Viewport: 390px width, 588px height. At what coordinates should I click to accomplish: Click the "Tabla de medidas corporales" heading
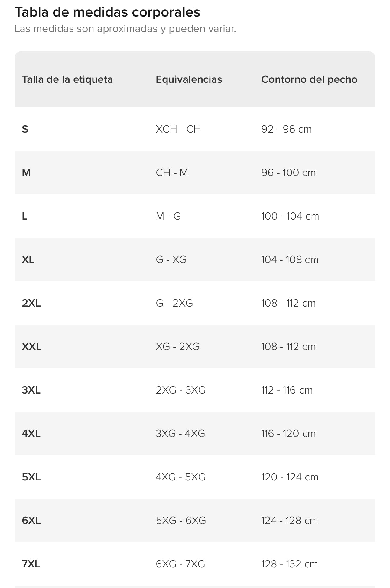107,12
